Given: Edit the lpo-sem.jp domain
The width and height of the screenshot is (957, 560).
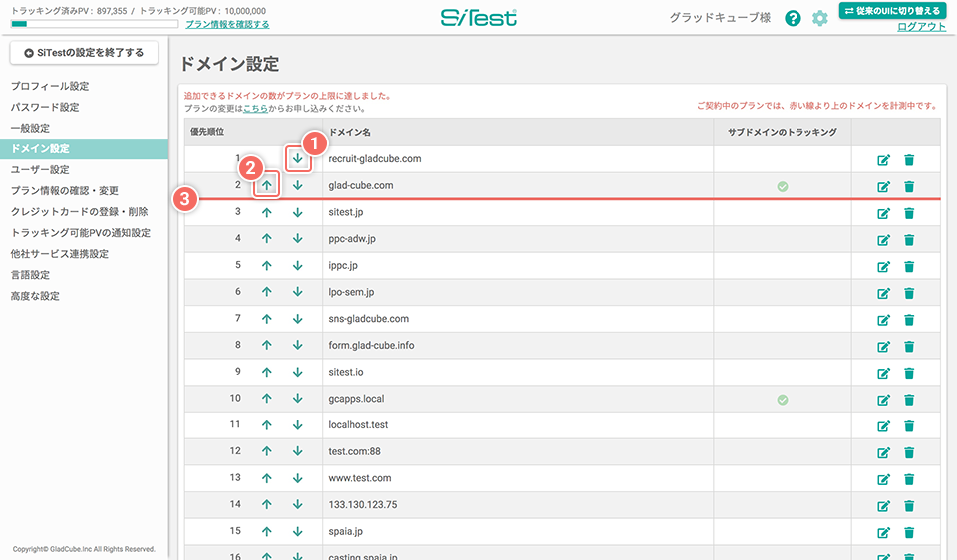Looking at the screenshot, I should 883,293.
